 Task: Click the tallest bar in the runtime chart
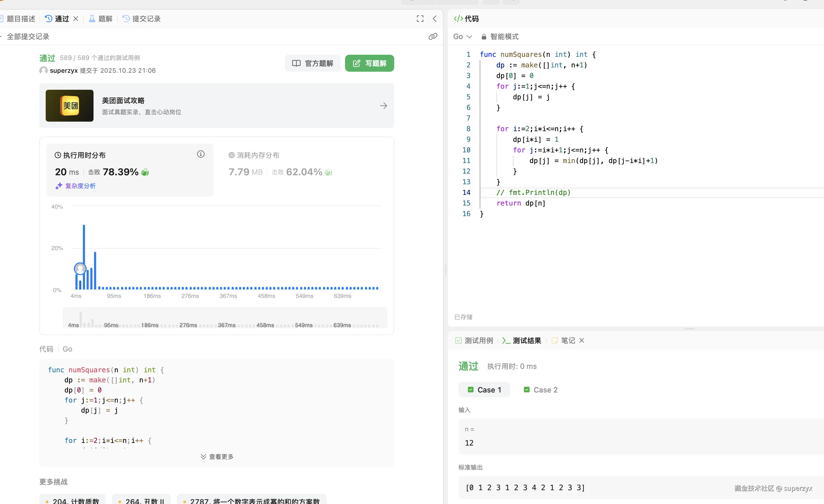pyautogui.click(x=84, y=257)
